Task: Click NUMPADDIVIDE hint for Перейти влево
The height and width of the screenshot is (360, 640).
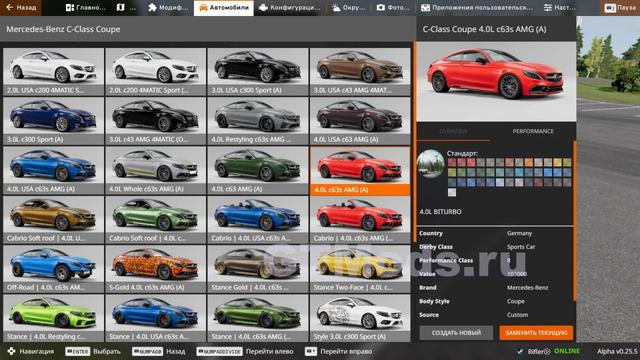Action: click(220, 351)
